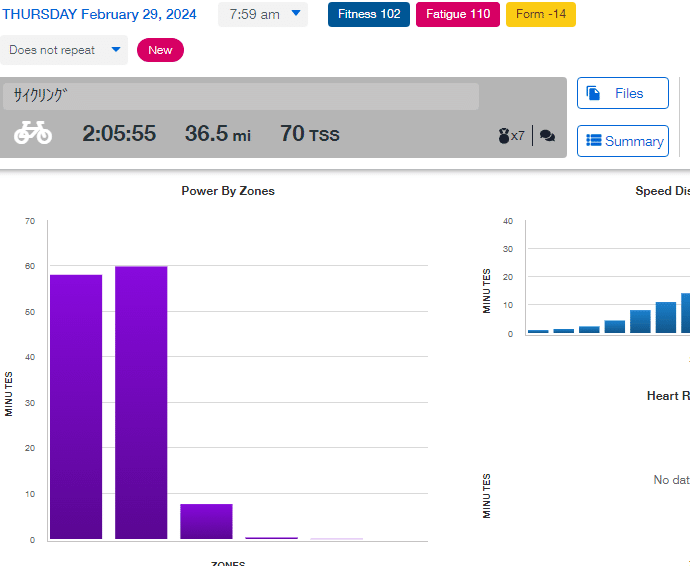
Task: Click the bicycle workout type icon
Action: [x=33, y=132]
